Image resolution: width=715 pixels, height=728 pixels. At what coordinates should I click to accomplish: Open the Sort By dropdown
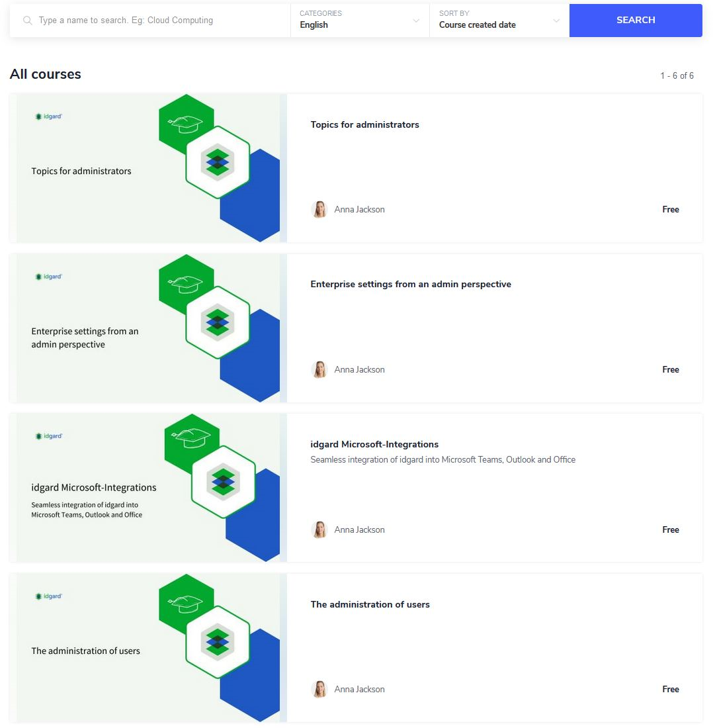(499, 21)
